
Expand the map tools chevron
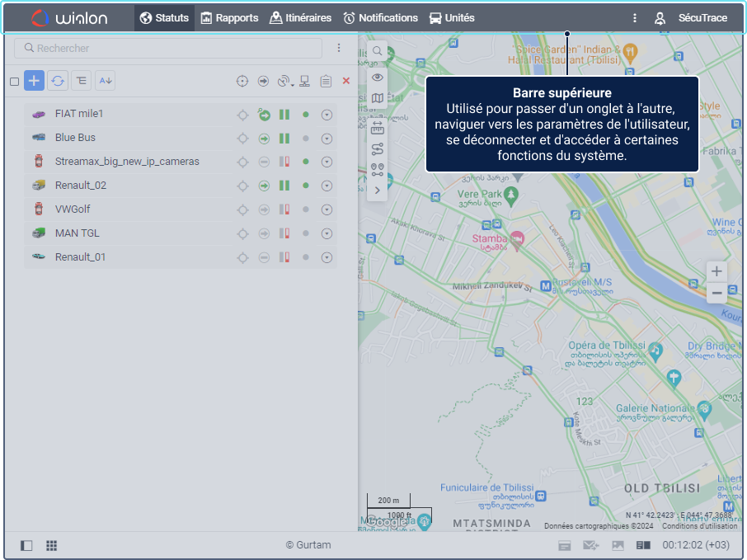click(x=377, y=191)
